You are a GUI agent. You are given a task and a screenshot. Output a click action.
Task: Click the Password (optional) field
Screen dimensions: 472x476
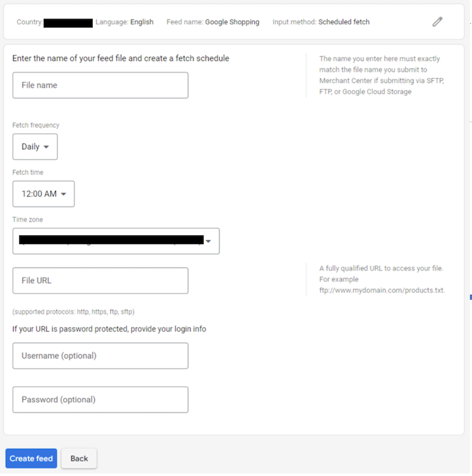[x=100, y=400]
